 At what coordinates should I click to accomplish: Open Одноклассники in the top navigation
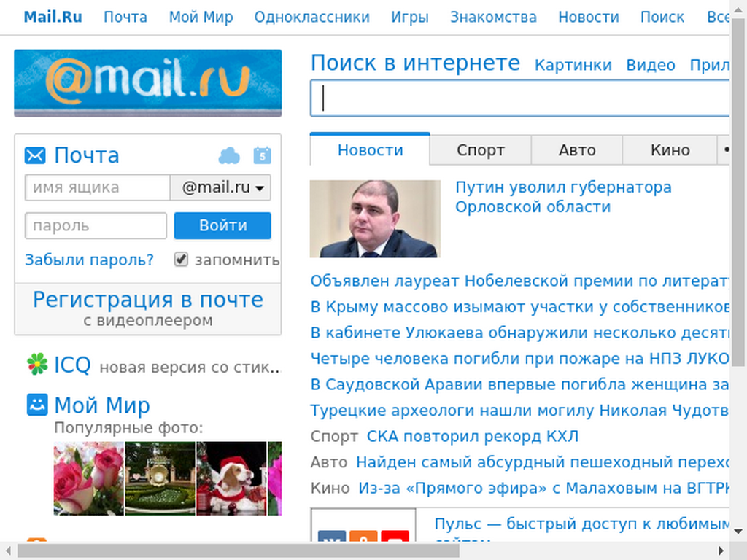[x=312, y=17]
